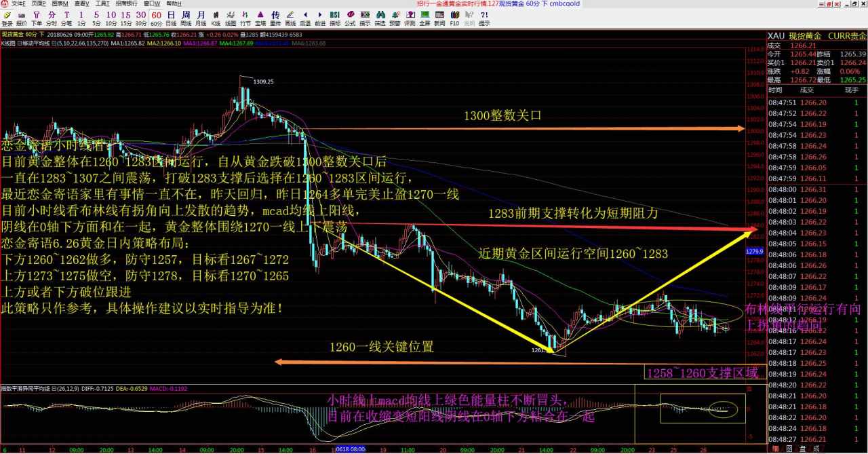Select the K线 candlestick chart icon

point(216,18)
